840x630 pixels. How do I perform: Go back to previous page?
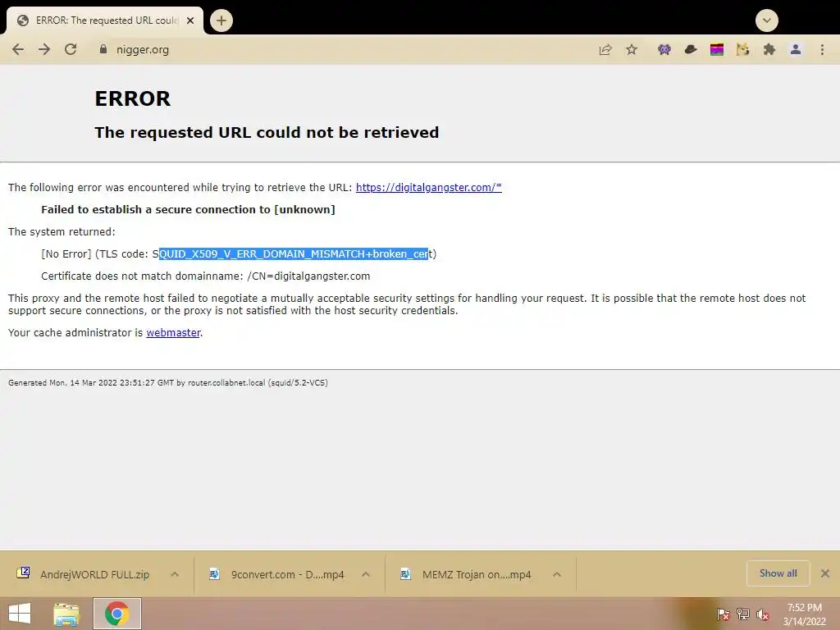point(18,50)
